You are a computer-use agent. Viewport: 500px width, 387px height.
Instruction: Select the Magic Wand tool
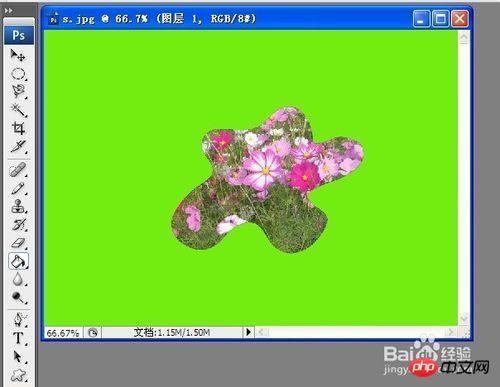18,110
